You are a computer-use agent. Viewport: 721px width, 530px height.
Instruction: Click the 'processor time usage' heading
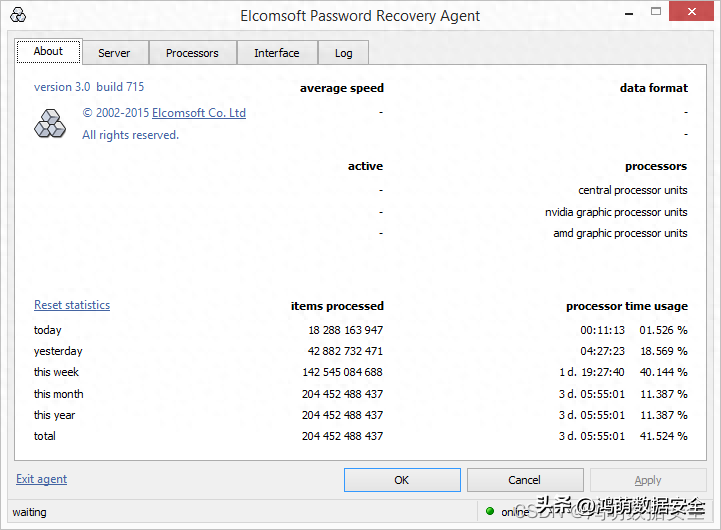point(627,306)
